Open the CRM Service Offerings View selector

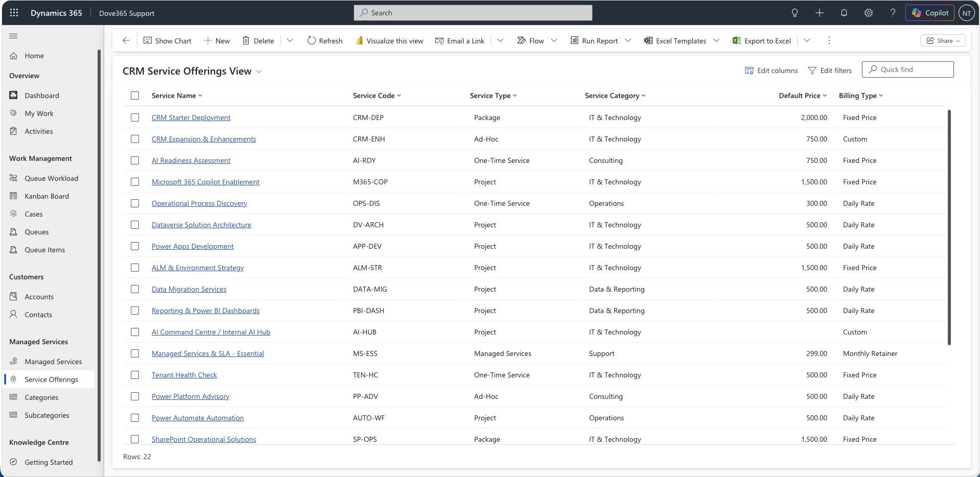192,71
